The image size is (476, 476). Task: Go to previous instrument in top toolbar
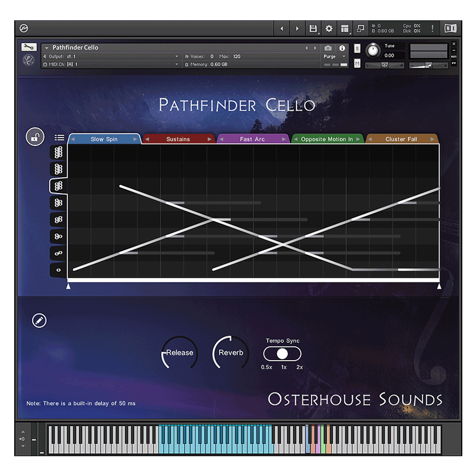coord(282,29)
